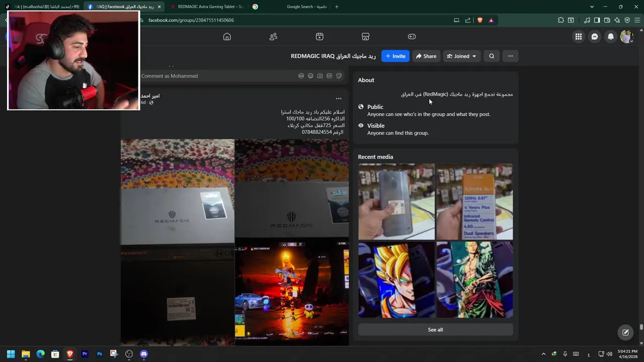Open the Brave Leo AI sparkle icon
This screenshot has width=644, height=362.
coord(617,20)
